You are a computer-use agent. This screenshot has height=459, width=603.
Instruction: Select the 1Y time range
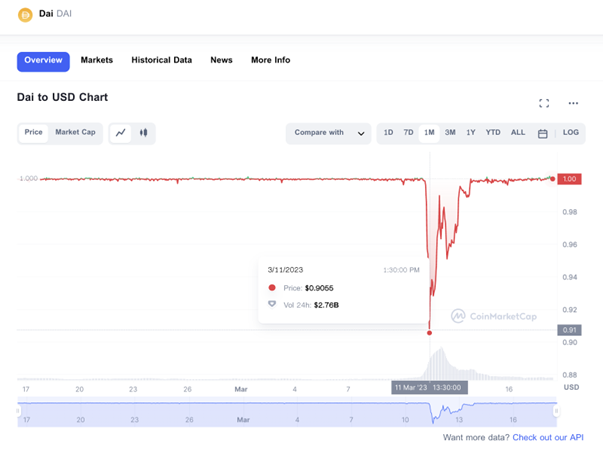click(x=471, y=133)
